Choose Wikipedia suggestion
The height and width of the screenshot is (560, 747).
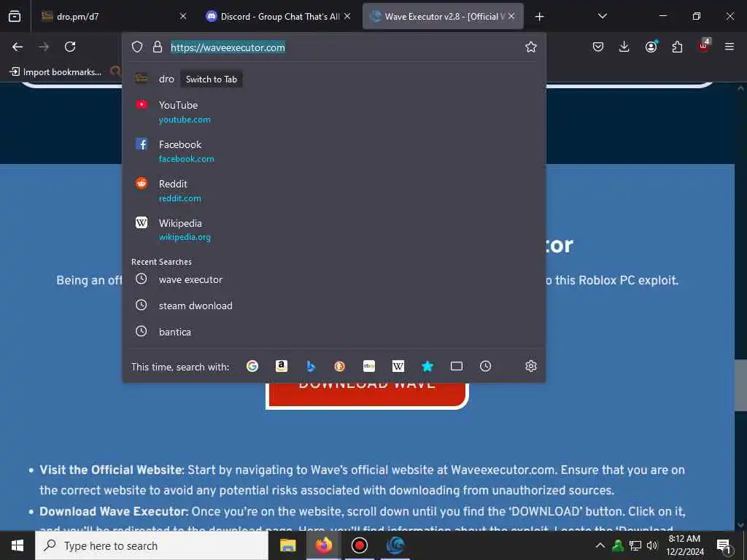333,230
